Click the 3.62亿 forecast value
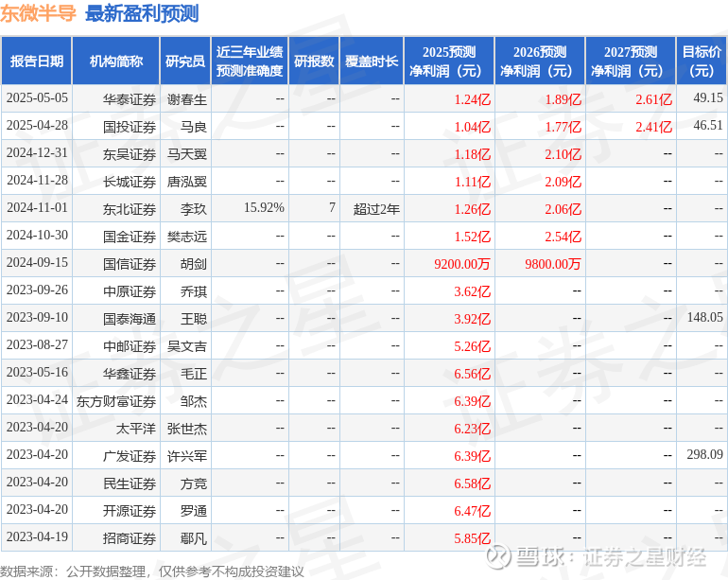The image size is (728, 580). click(x=472, y=291)
